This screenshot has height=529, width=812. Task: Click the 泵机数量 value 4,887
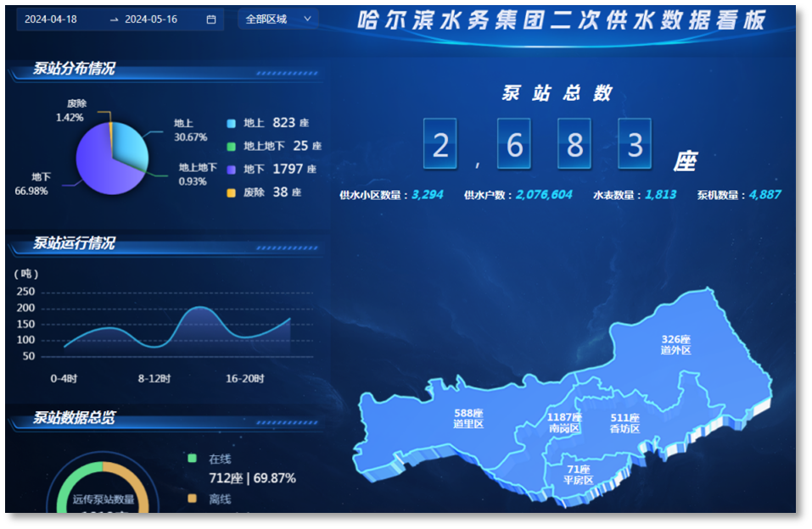764,195
